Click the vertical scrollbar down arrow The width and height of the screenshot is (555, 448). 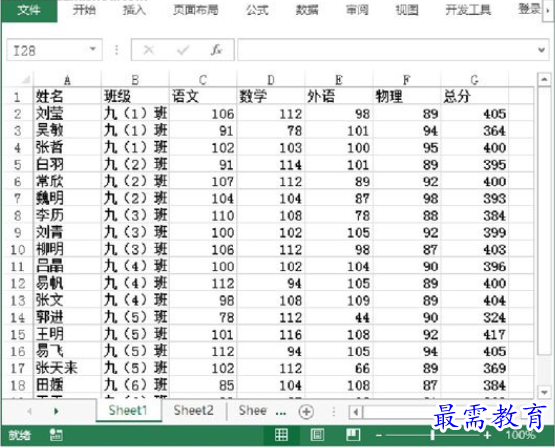[544, 392]
